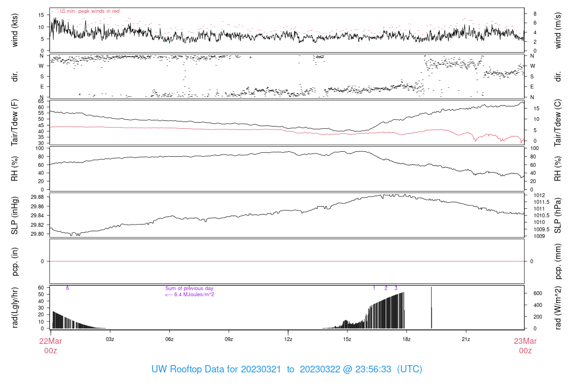Select the "SLP (inHg)" axis label
The height and width of the screenshot is (392, 574).
tap(14, 216)
